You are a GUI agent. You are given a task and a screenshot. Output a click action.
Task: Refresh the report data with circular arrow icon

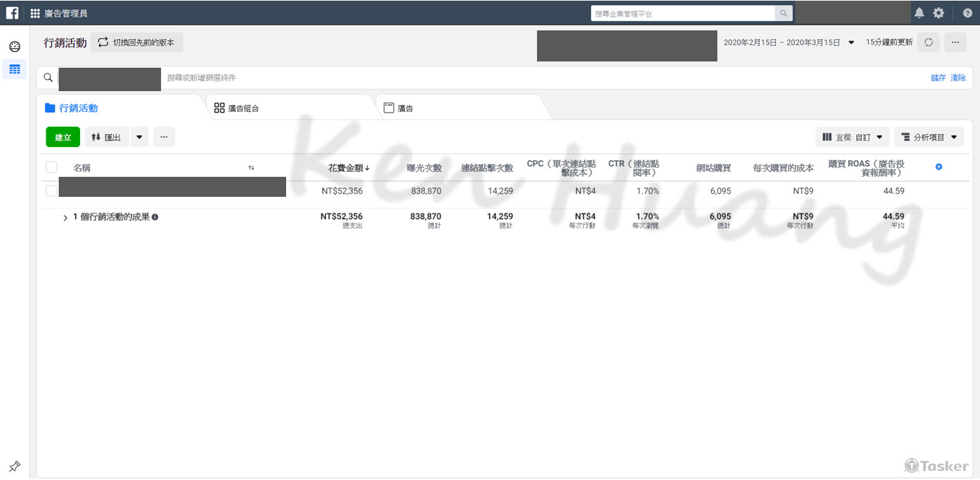tap(928, 42)
